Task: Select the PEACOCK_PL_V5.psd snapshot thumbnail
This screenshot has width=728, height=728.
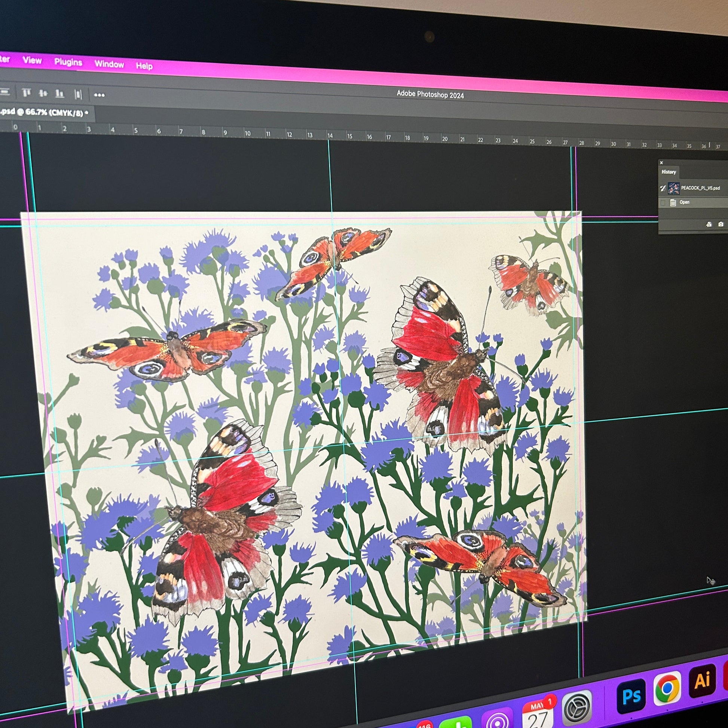Action: [x=673, y=188]
